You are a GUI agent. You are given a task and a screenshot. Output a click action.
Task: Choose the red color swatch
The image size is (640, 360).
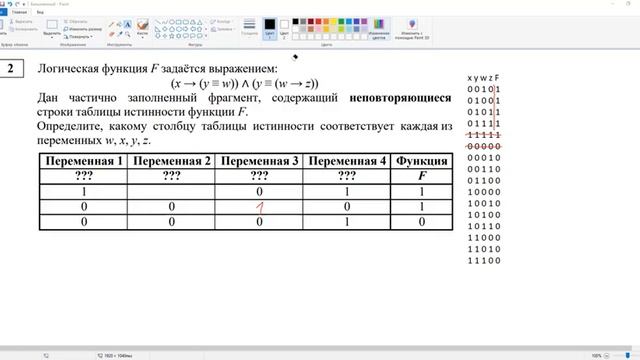pyautogui.click(x=318, y=22)
